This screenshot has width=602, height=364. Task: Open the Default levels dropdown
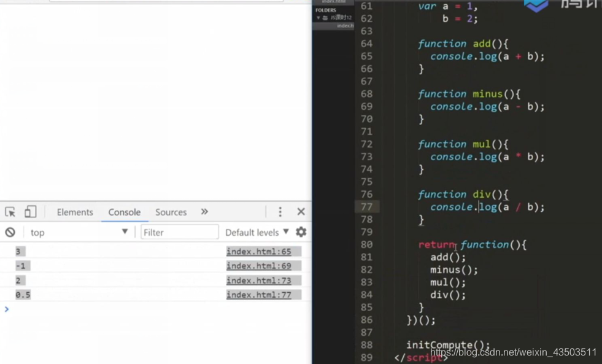[x=257, y=232]
